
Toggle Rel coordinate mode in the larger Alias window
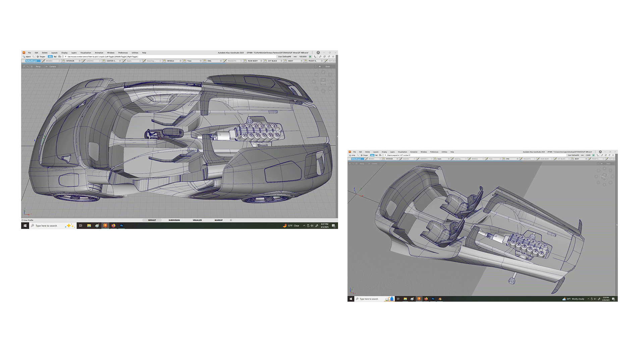(55, 57)
